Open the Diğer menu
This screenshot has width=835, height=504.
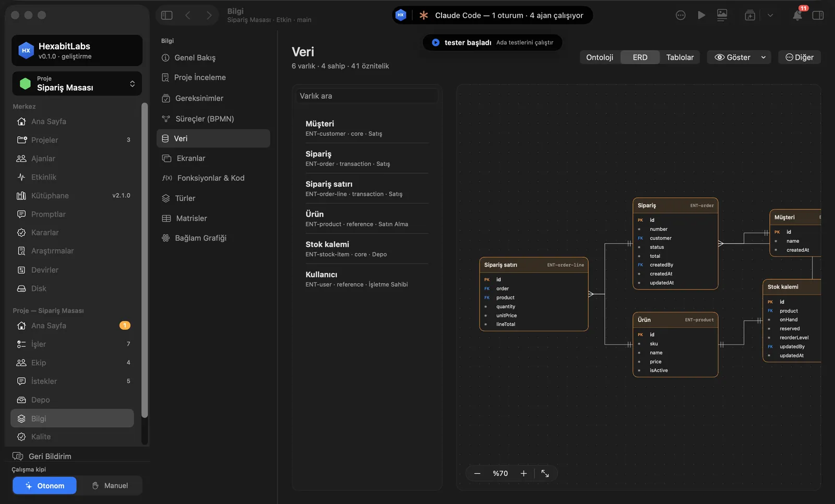click(800, 57)
